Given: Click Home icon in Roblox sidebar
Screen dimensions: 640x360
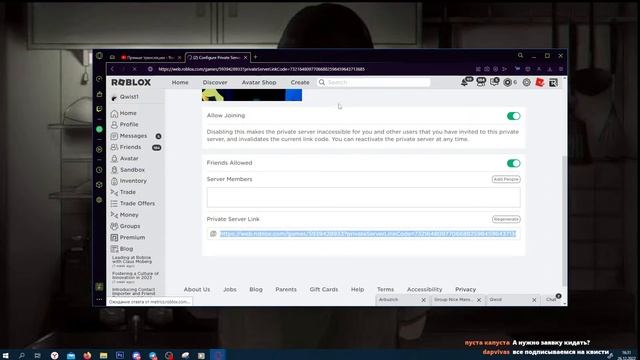Looking at the screenshot, I should pos(114,113).
